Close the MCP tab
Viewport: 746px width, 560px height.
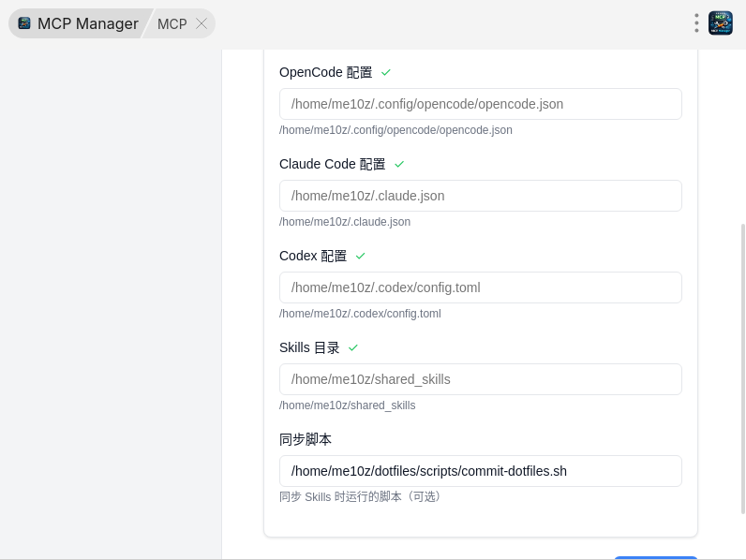click(201, 23)
